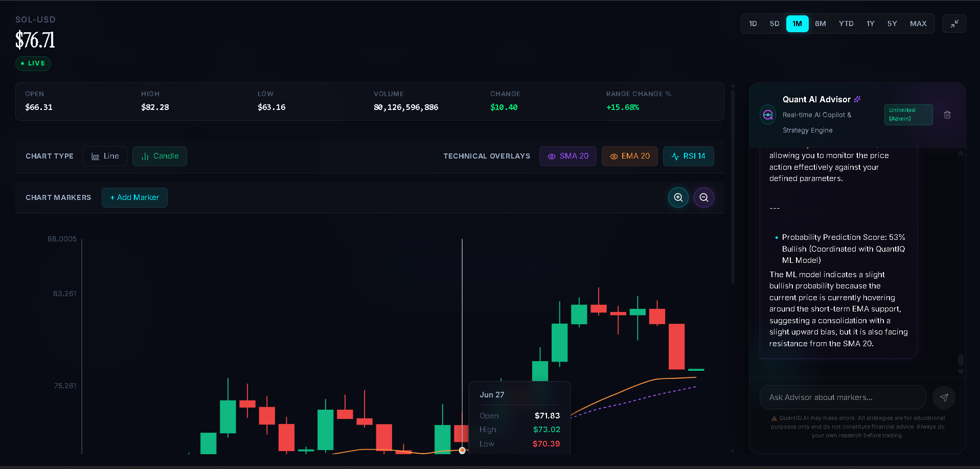The image size is (980, 469).
Task: Click the zoom out magnifier icon
Action: pyautogui.click(x=704, y=197)
